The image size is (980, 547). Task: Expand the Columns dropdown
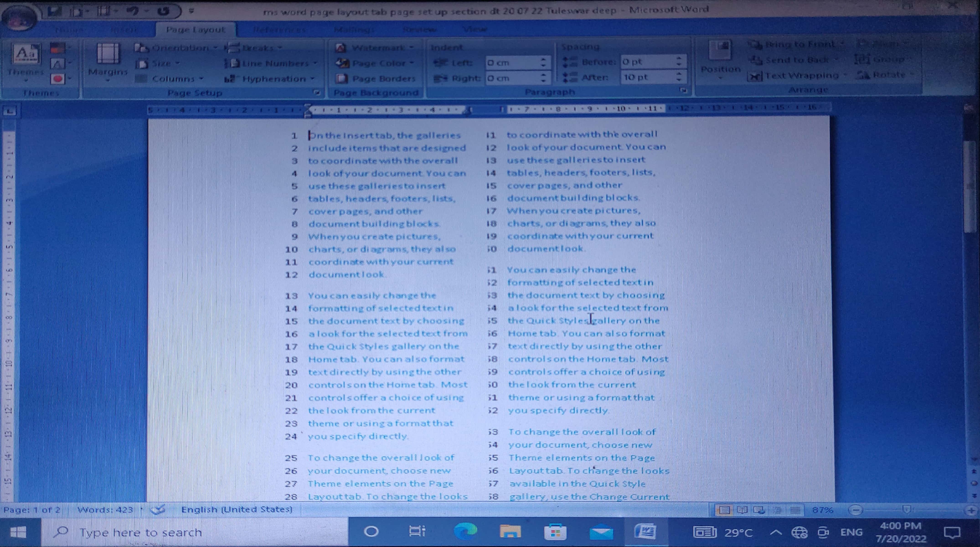pyautogui.click(x=173, y=79)
